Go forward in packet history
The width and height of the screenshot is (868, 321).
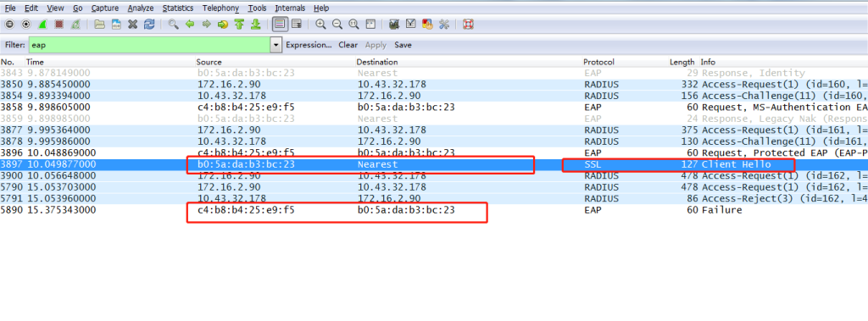click(207, 25)
